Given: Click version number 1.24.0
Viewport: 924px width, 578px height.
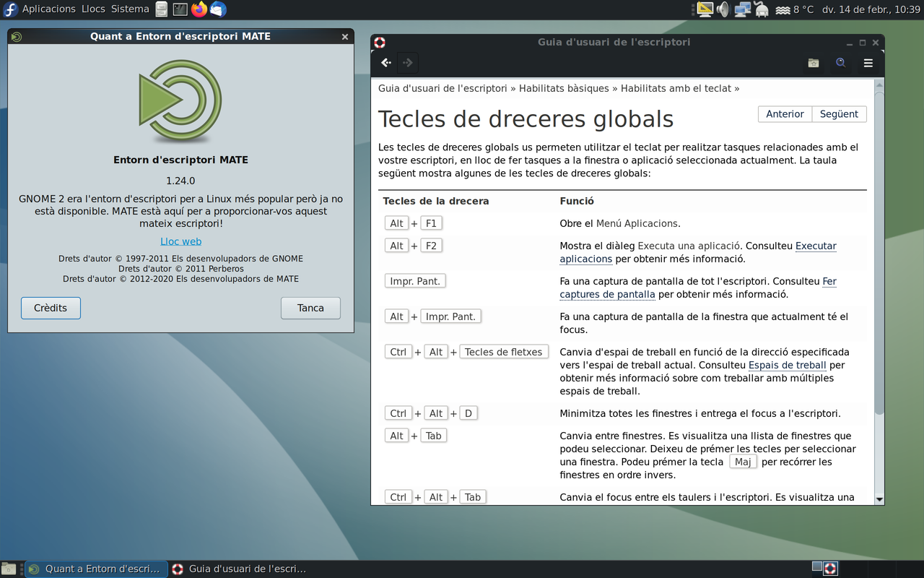Looking at the screenshot, I should pyautogui.click(x=180, y=181).
